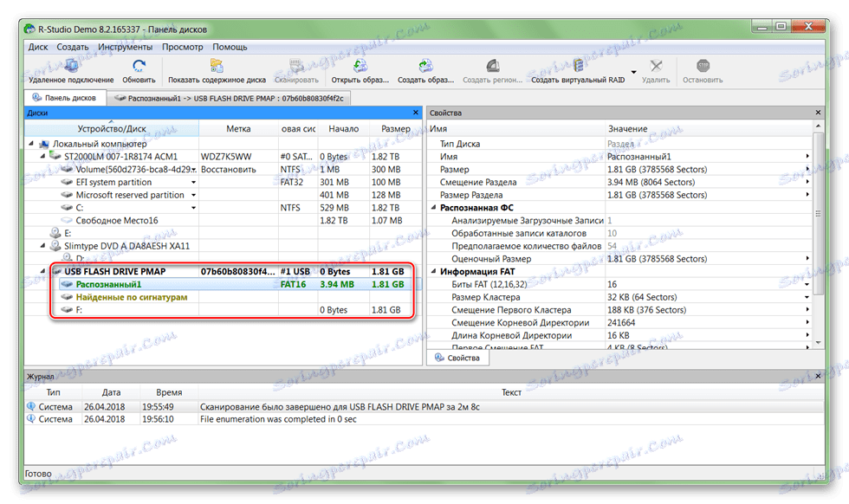This screenshot has width=849, height=504.
Task: Click the E: drive icon
Action: pos(55,233)
